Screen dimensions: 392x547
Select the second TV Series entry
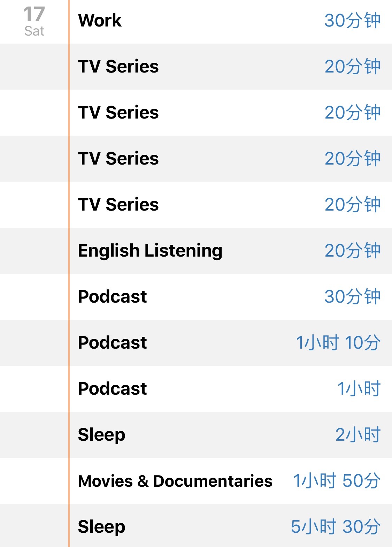pyautogui.click(x=231, y=113)
